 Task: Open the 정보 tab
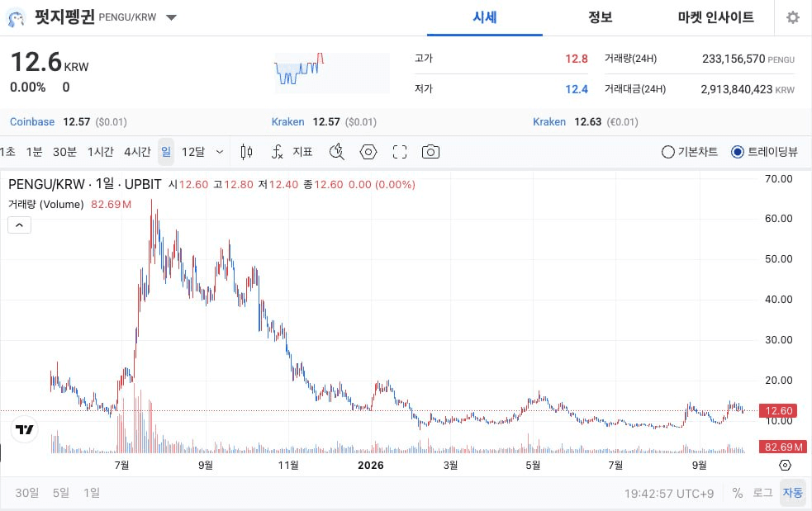coord(601,17)
